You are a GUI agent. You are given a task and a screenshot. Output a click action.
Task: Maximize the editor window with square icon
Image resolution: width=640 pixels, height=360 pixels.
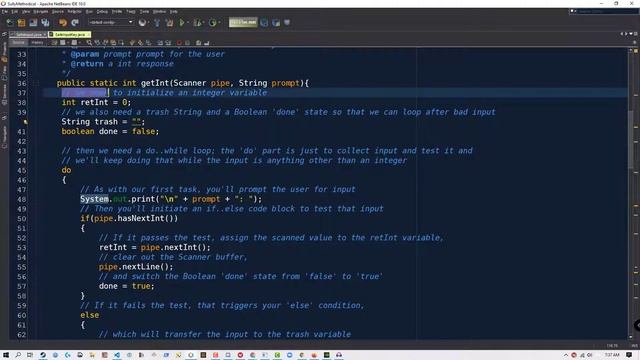[x=636, y=34]
